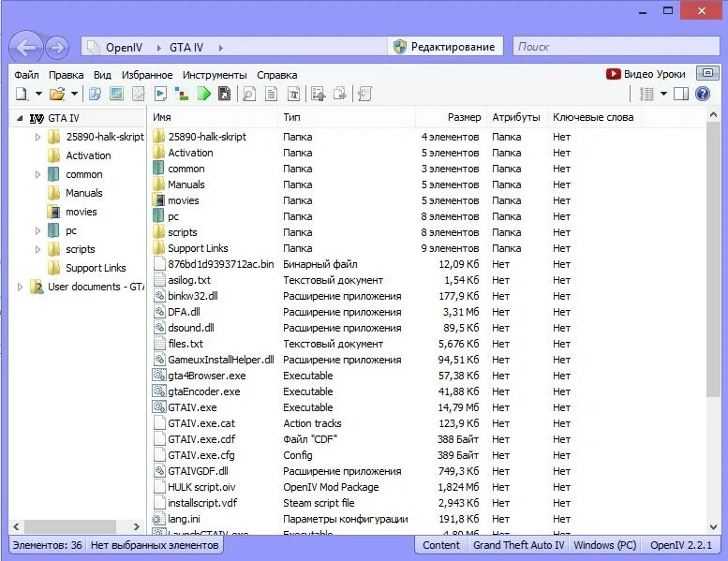728x561 pixels.
Task: Click the OpenIV 2.2.1 status bar label
Action: click(680, 545)
